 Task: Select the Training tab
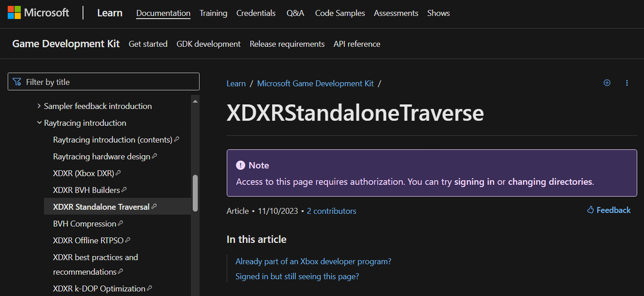(x=213, y=13)
